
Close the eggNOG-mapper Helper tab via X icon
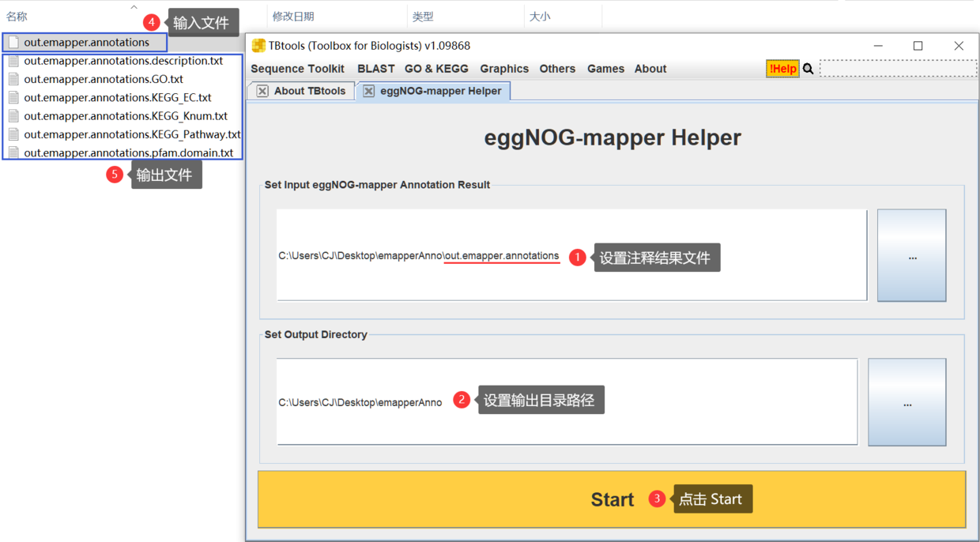(x=368, y=92)
